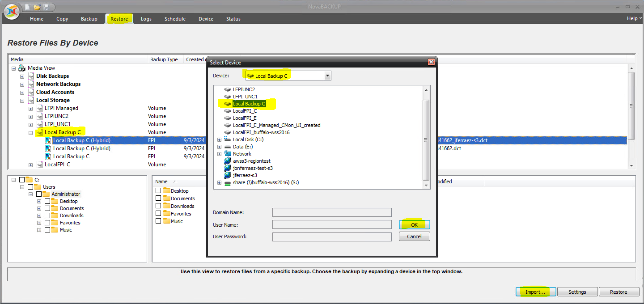The image size is (644, 304).
Task: Tick the Desktop checkbox in the Name list
Action: pyautogui.click(x=158, y=191)
